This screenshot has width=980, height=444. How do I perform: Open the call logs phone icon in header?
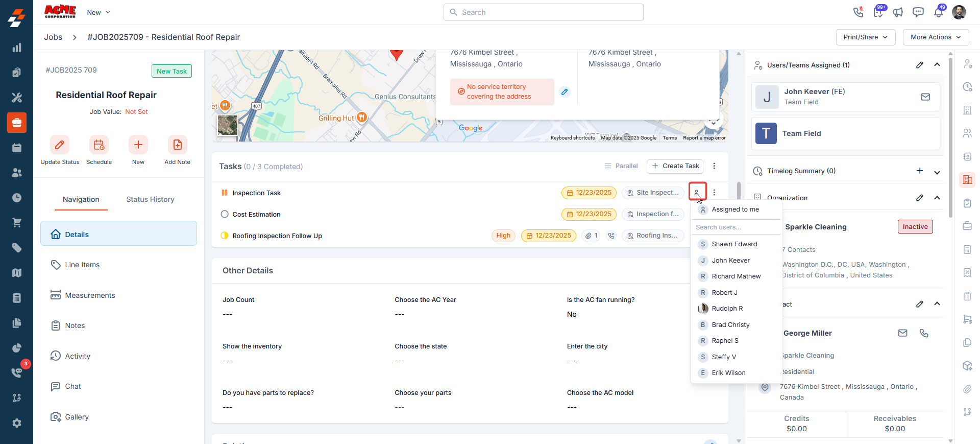click(x=858, y=12)
